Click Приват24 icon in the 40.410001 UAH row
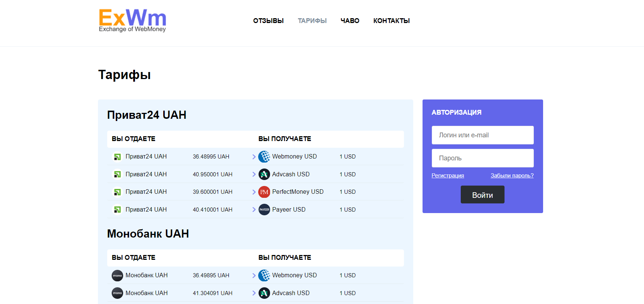 [x=117, y=210]
